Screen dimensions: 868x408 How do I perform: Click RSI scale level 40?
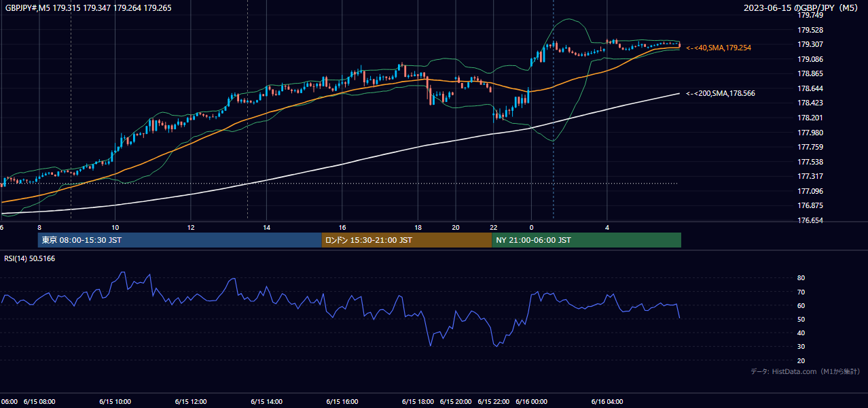click(801, 333)
